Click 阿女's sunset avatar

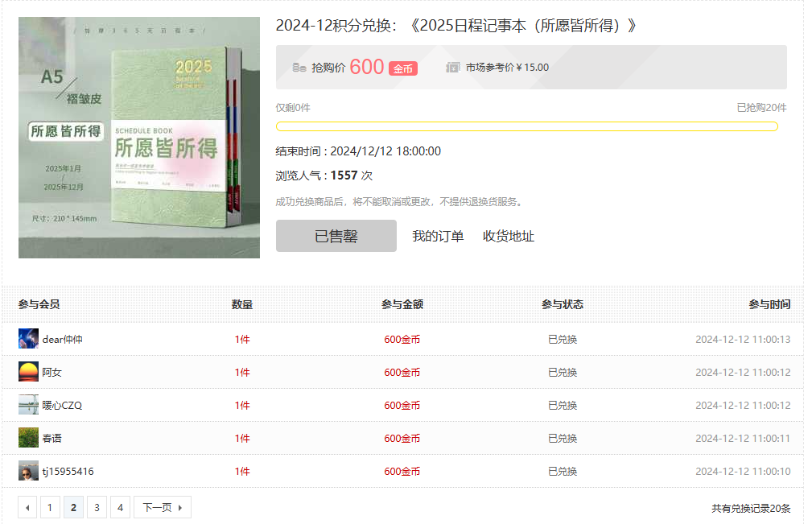tap(28, 372)
